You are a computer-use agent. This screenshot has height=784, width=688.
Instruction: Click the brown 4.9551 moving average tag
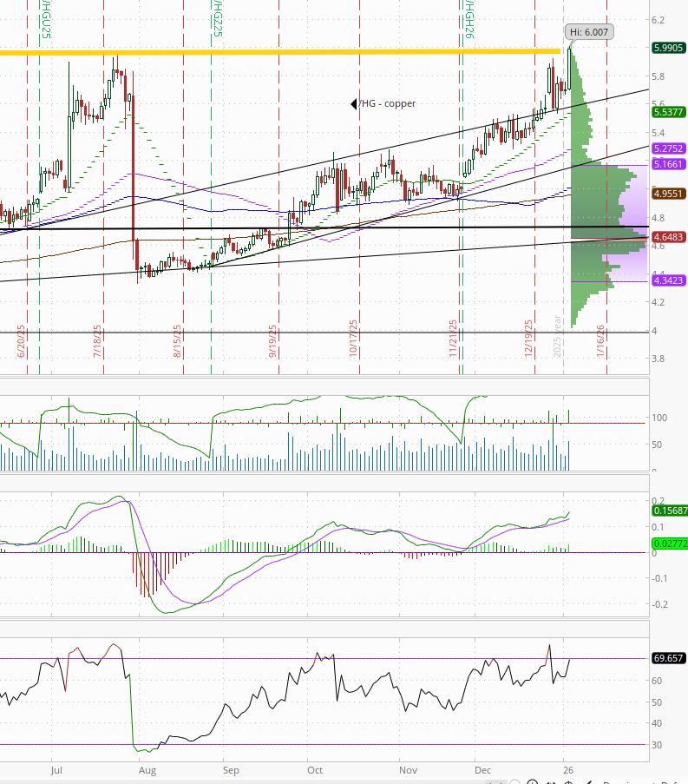(668, 194)
